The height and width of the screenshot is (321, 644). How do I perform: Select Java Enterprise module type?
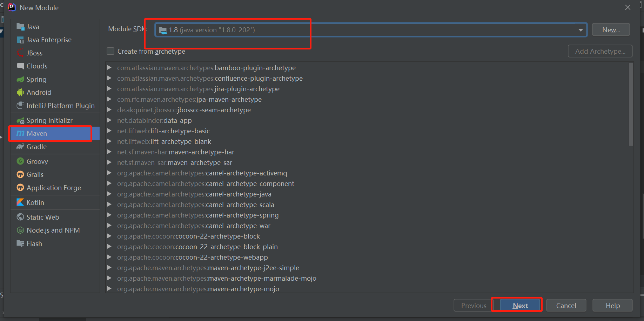[x=55, y=40]
